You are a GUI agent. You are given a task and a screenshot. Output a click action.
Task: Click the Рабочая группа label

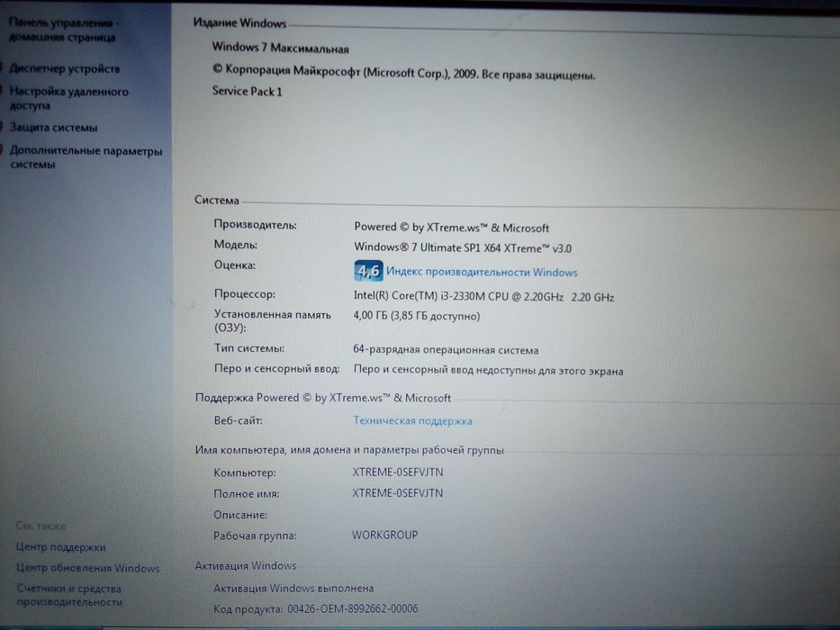[x=255, y=535]
